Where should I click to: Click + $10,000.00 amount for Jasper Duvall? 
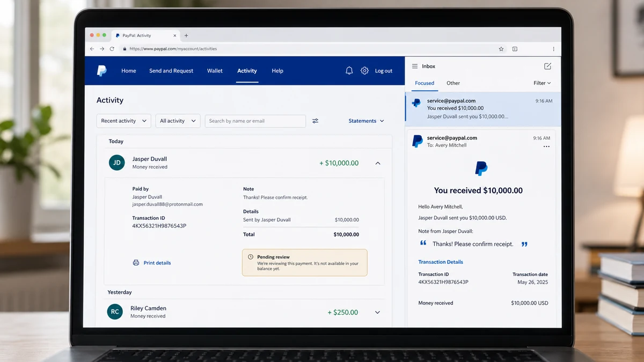pos(339,163)
